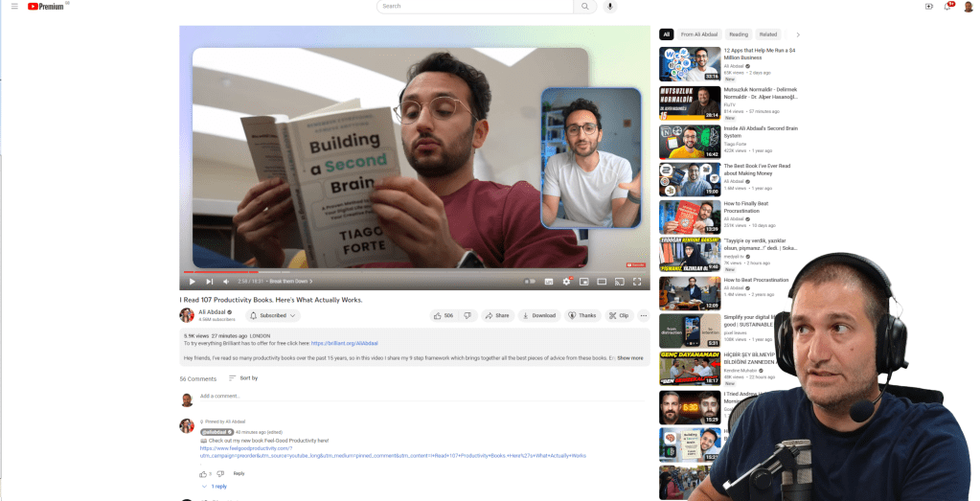Screen dimensions: 980x501
Task: Open the account avatar menu
Action: point(969,7)
